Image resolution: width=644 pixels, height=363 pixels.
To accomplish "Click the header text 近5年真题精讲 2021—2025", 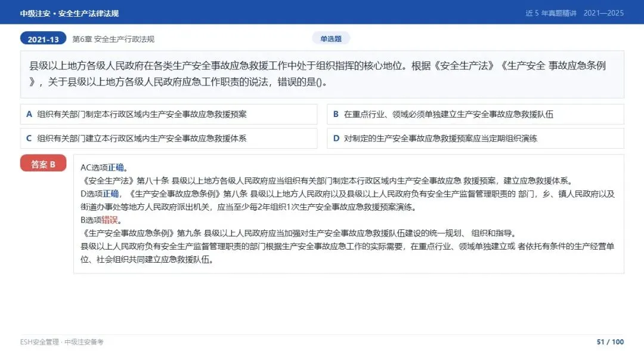I will point(575,13).
